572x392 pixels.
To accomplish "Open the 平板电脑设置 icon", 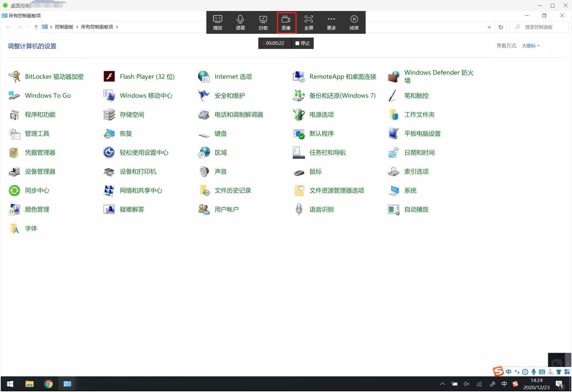I will pos(394,134).
